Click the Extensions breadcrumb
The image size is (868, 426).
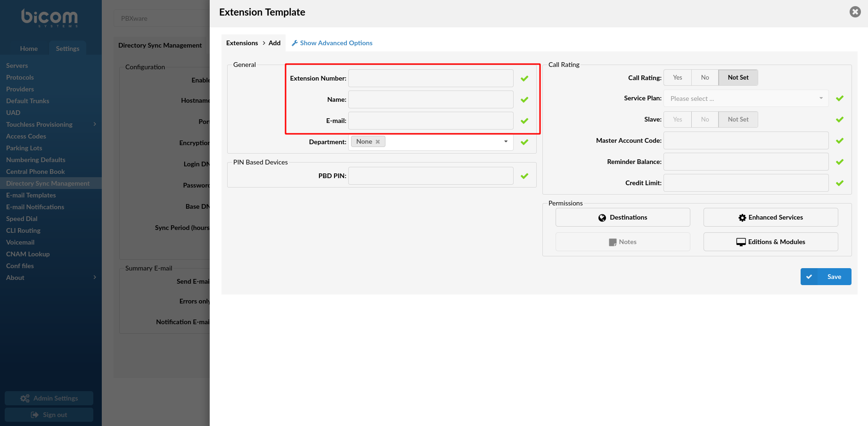(242, 43)
